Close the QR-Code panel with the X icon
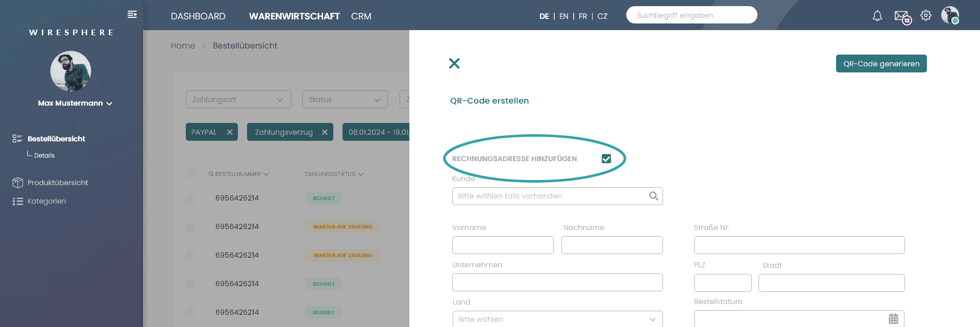980x327 pixels. (454, 63)
